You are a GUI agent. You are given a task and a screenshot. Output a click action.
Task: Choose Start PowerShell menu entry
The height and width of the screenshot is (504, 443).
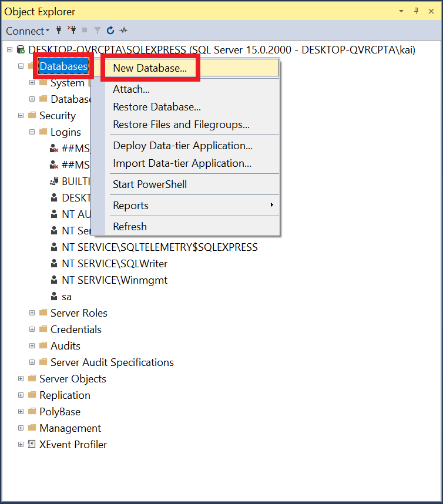192,184
